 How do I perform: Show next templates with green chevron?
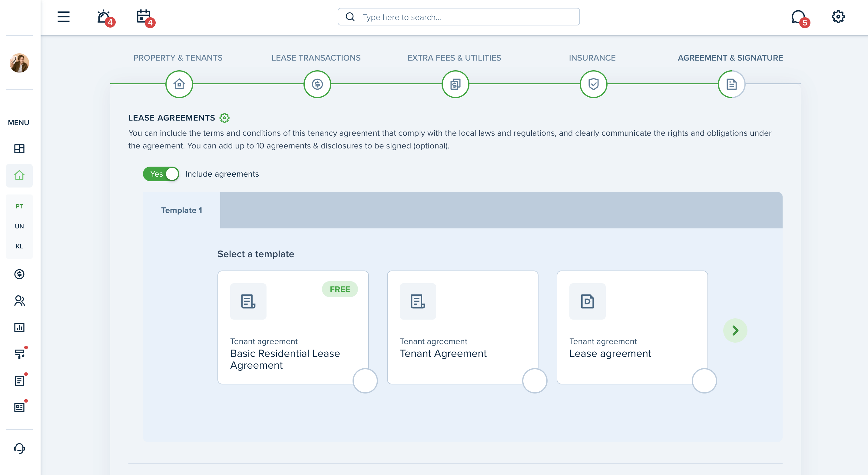[735, 331]
